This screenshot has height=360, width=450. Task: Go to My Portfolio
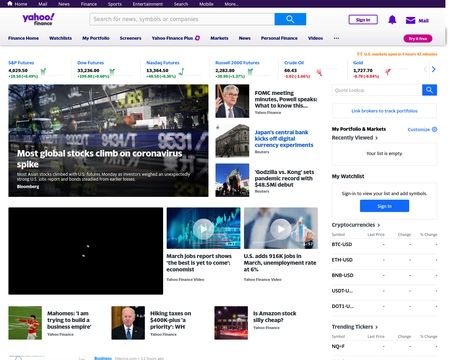(96, 38)
